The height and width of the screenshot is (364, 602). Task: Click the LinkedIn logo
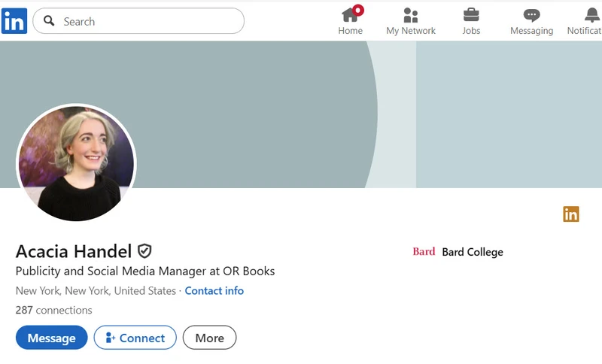pos(14,21)
